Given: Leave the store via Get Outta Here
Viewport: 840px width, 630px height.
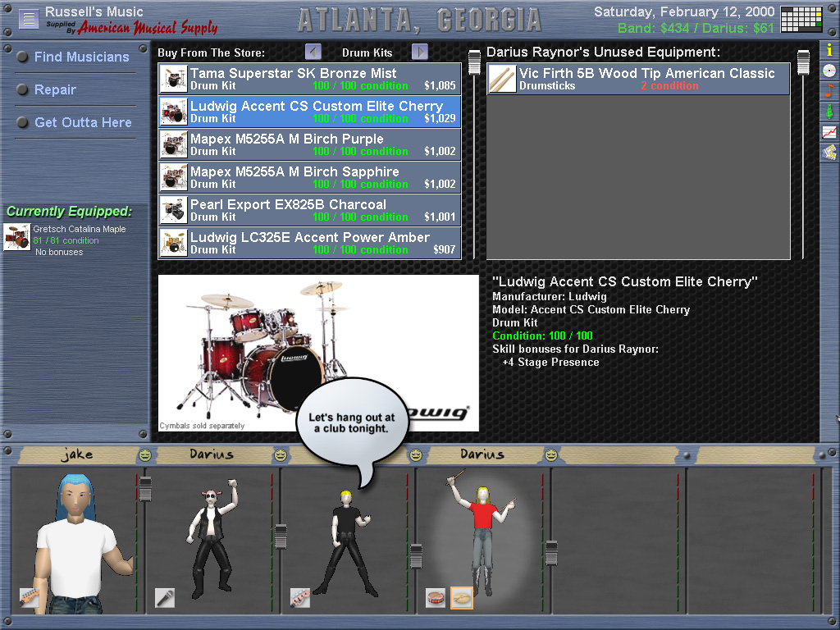Looking at the screenshot, I should click(83, 122).
